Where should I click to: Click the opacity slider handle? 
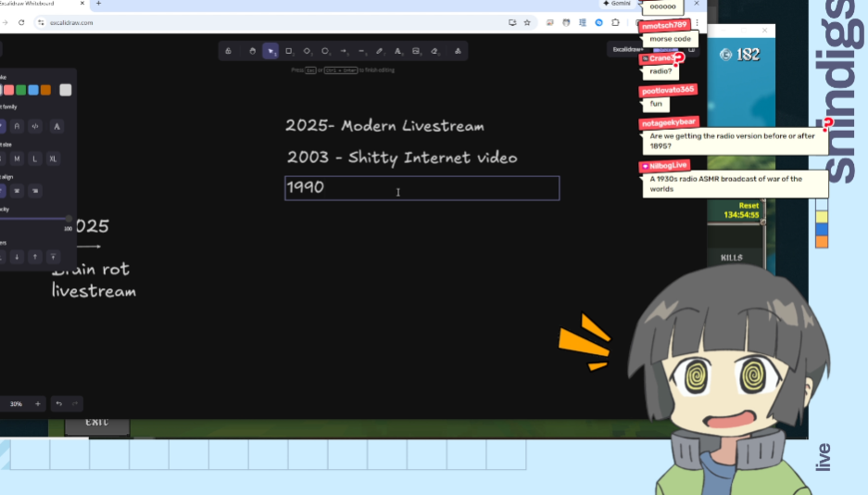pos(69,219)
